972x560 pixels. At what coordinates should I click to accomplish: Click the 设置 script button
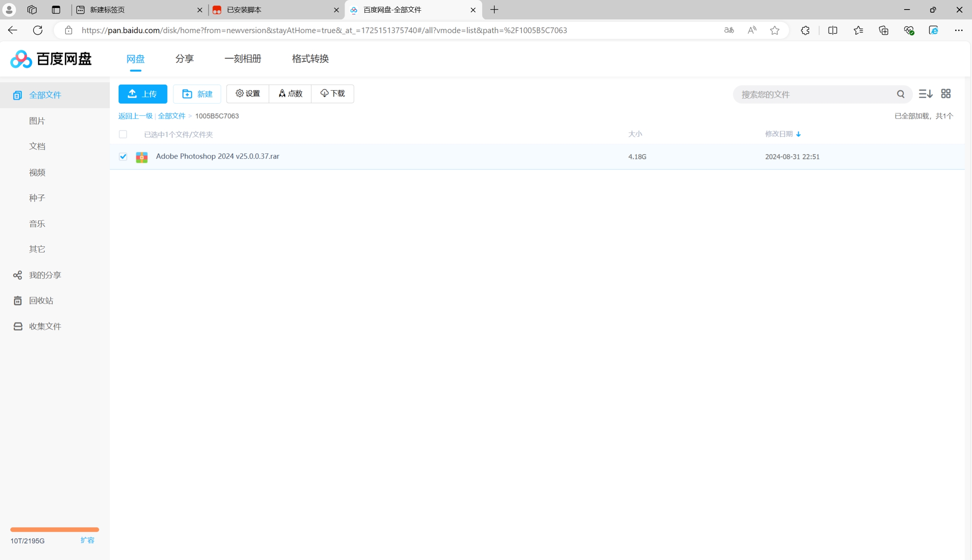[x=248, y=93]
